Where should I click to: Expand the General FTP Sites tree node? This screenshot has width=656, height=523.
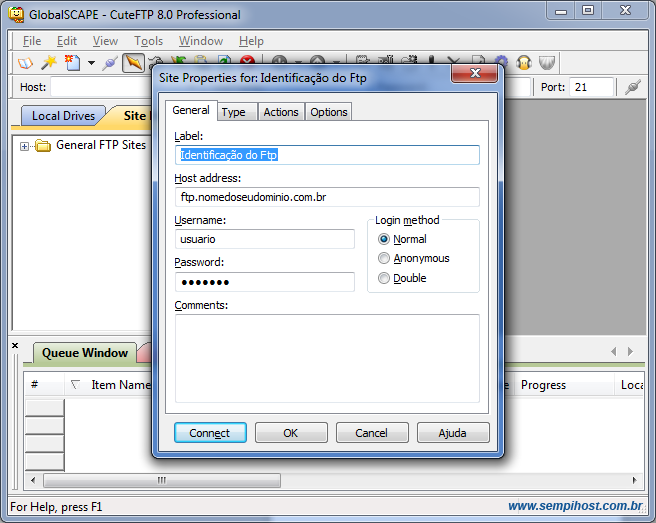24,146
